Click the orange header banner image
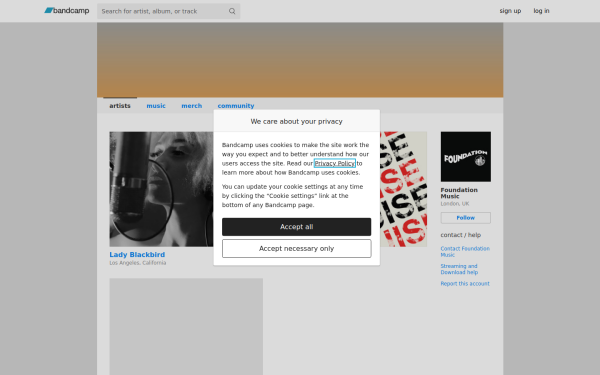 pos(300,60)
